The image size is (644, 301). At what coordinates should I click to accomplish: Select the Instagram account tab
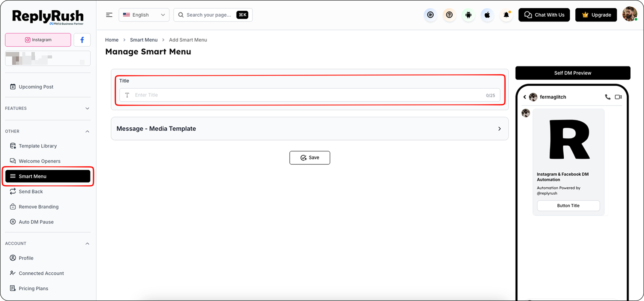tap(38, 40)
